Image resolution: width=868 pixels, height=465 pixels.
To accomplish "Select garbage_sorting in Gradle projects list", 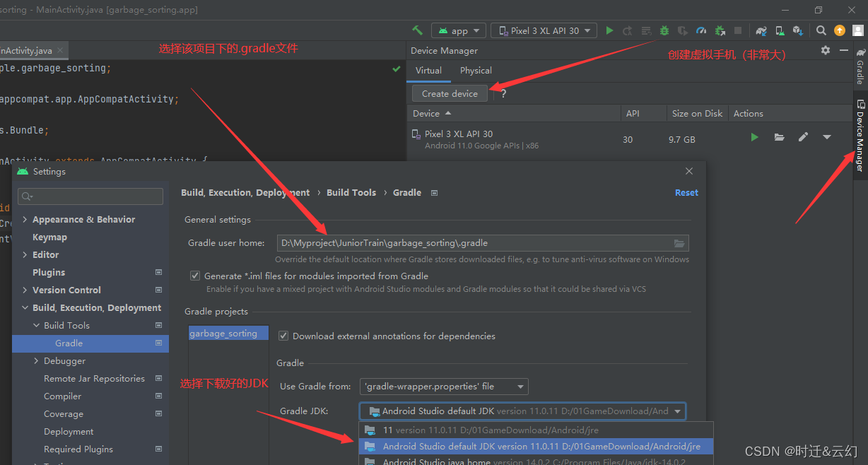I will 228,333.
